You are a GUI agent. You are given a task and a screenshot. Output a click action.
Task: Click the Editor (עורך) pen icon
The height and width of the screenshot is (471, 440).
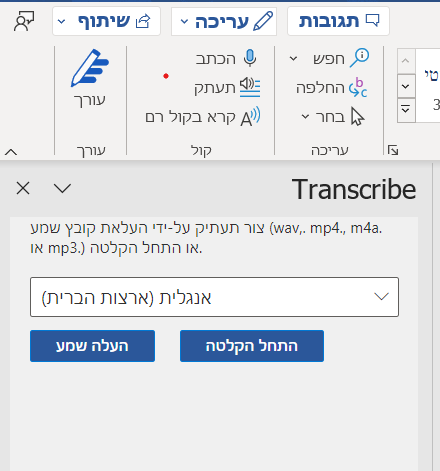(x=90, y=68)
